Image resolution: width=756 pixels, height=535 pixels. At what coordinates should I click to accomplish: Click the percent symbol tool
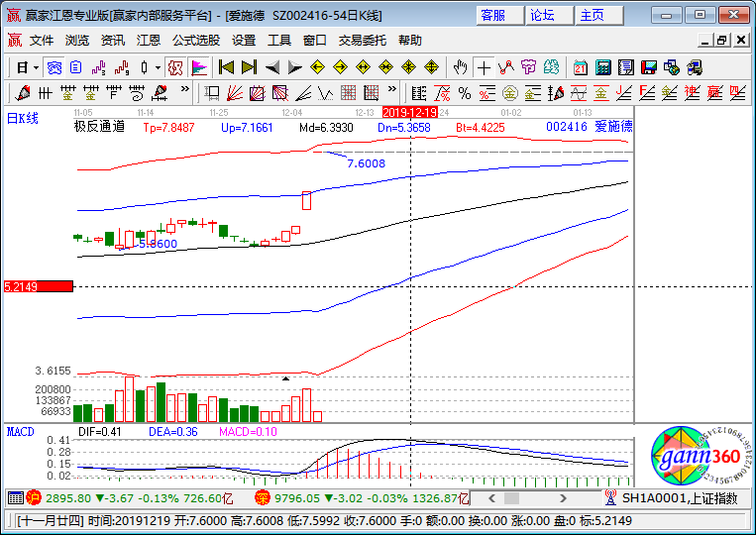465,93
